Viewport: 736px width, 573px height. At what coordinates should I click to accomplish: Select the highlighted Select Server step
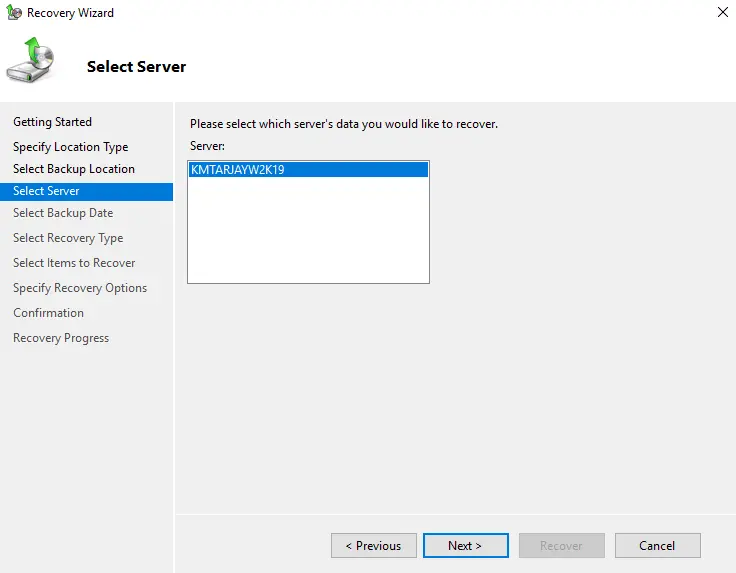pyautogui.click(x=46, y=191)
